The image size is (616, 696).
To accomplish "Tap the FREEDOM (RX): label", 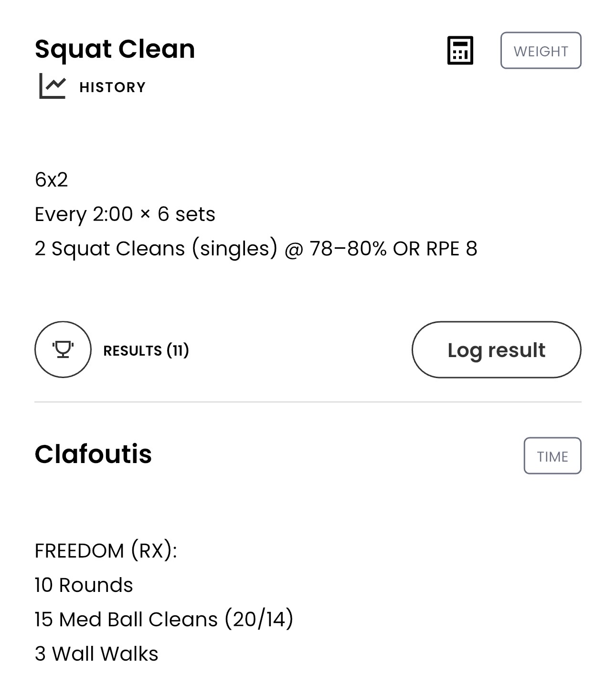I will pyautogui.click(x=106, y=551).
